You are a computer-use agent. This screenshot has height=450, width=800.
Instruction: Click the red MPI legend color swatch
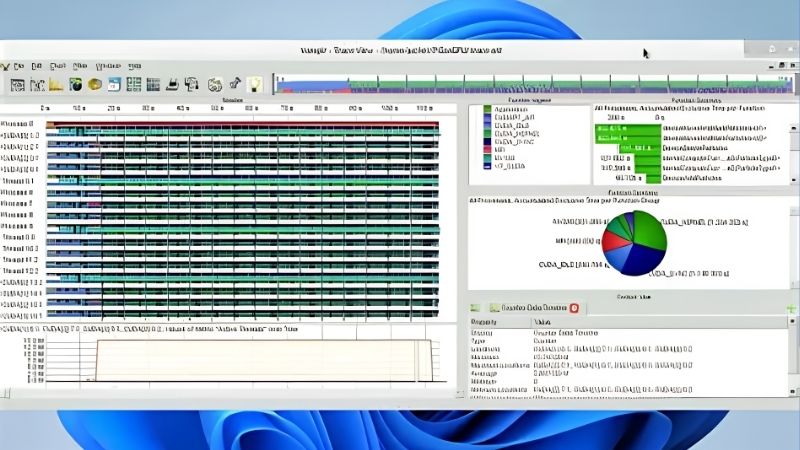(x=487, y=149)
